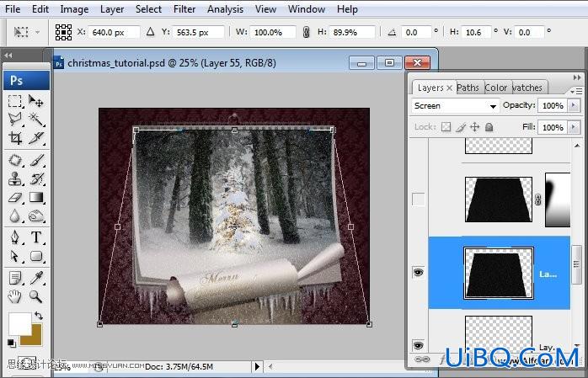Collapse the Layers panel dock
This screenshot has width=588, height=378.
577,77
